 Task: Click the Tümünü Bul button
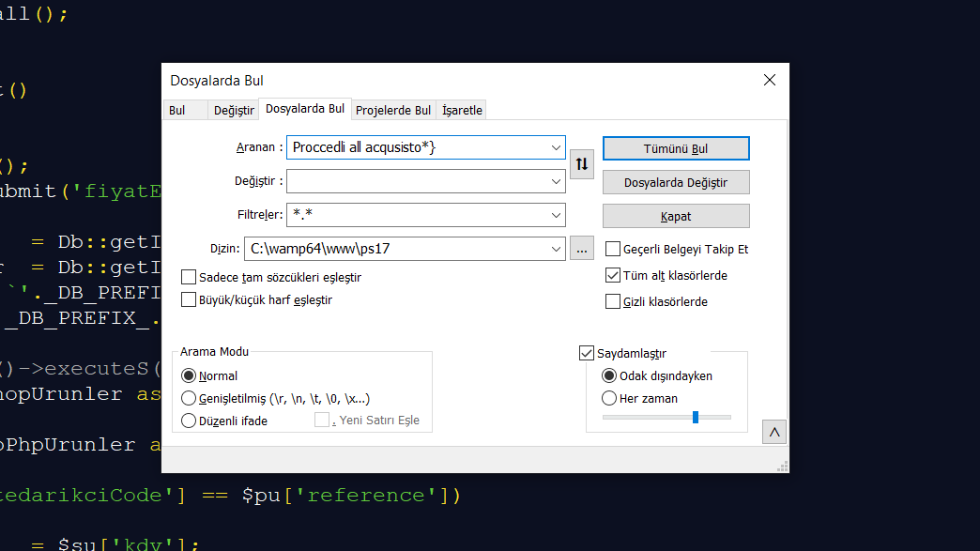[x=676, y=148]
